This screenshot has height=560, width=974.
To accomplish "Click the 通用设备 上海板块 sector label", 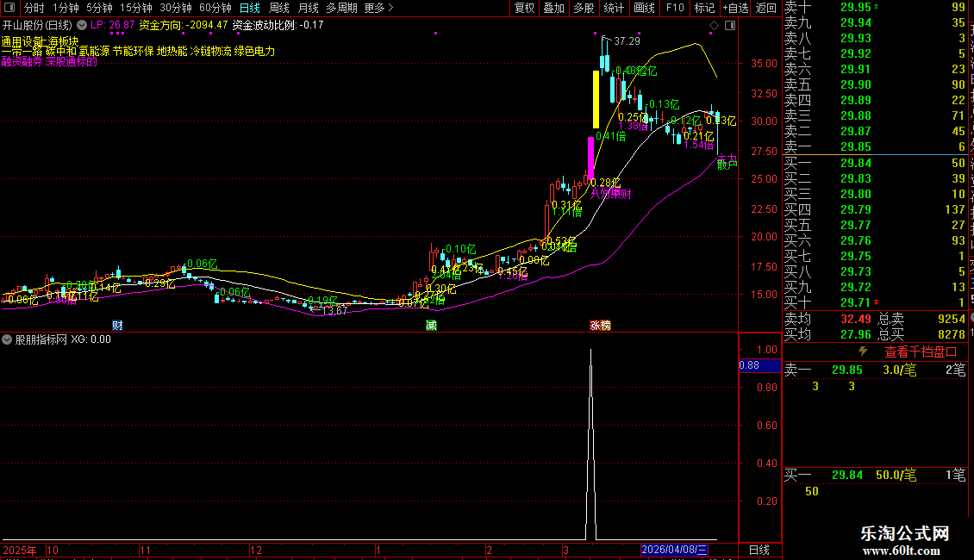I will point(40,41).
